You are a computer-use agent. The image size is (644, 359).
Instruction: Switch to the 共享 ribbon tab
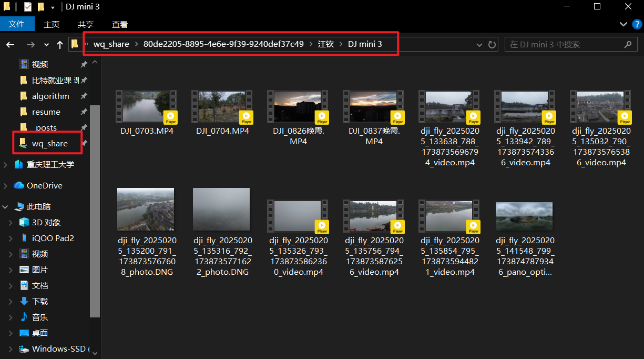[x=86, y=24]
